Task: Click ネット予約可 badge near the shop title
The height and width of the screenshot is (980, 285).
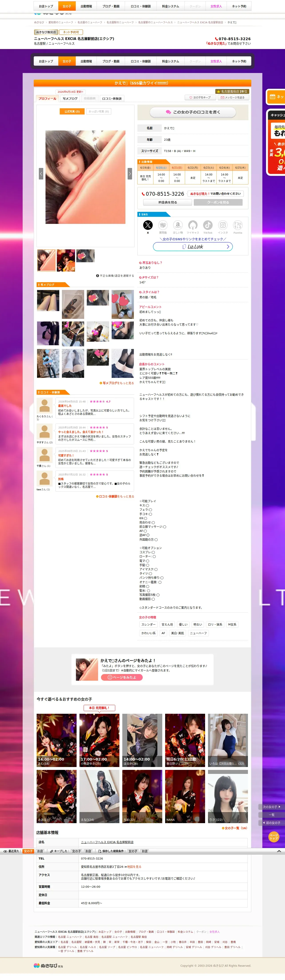Action: tap(71, 32)
